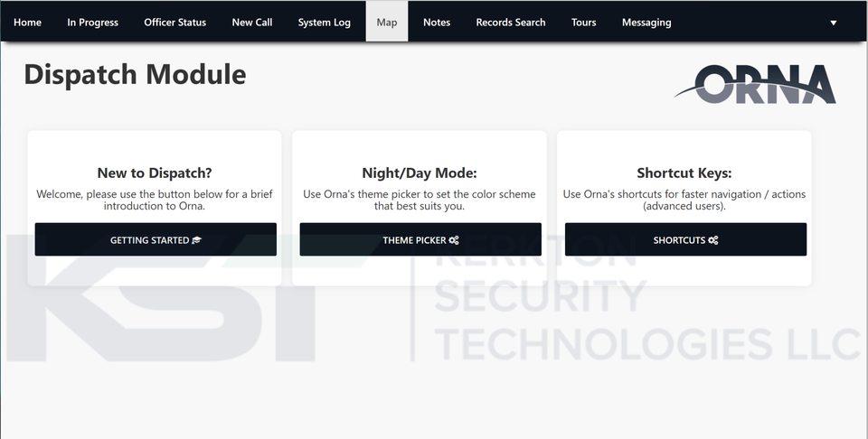
Task: View the System Log
Action: [325, 22]
